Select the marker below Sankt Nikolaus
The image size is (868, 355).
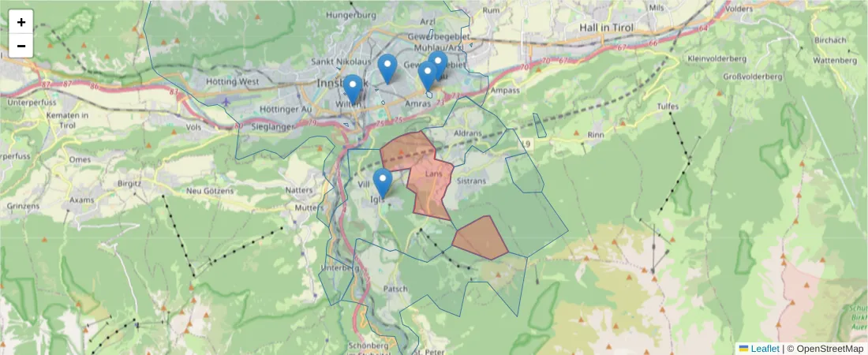click(387, 69)
